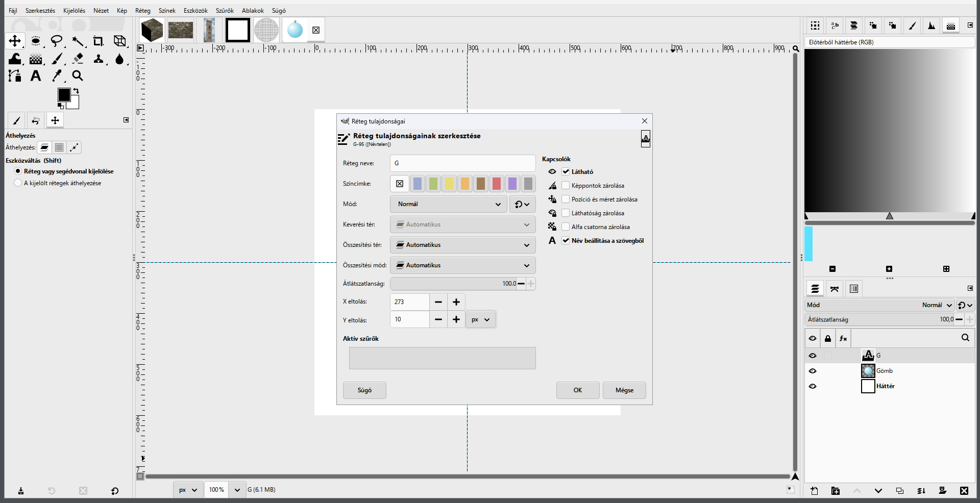Select A kijelölt rétegek áthelyezése option
The width and height of the screenshot is (980, 503).
(18, 183)
